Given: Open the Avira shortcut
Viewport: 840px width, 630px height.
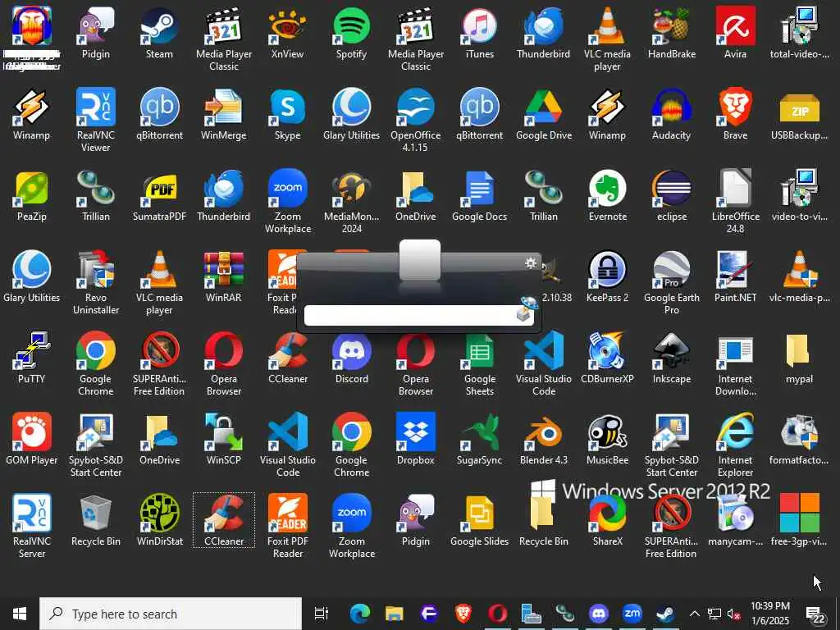Looking at the screenshot, I should click(x=736, y=33).
